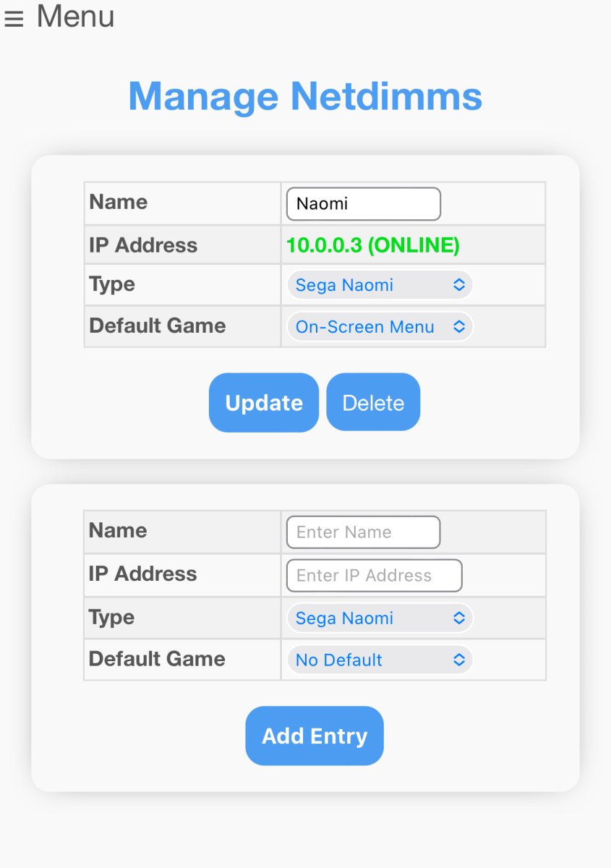Select the 10.0.0.3 (ONLINE) status text
Viewport: 611px width, 868px height.
click(373, 245)
